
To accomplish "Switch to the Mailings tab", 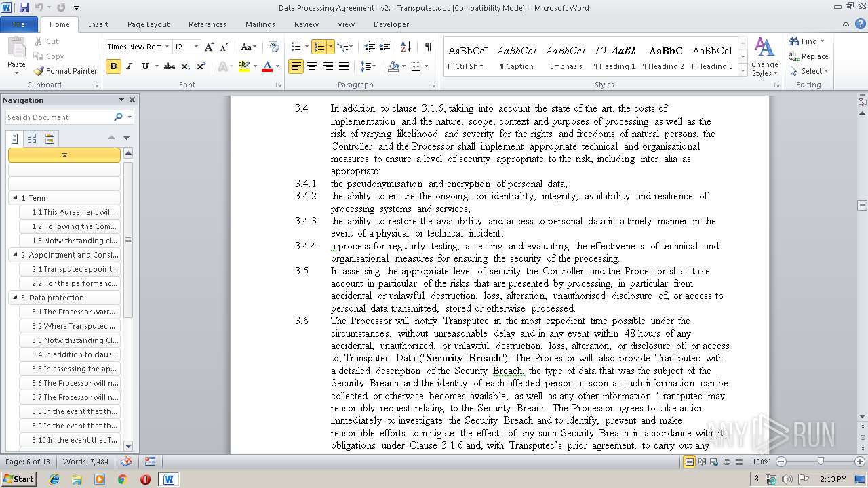I will [x=260, y=24].
